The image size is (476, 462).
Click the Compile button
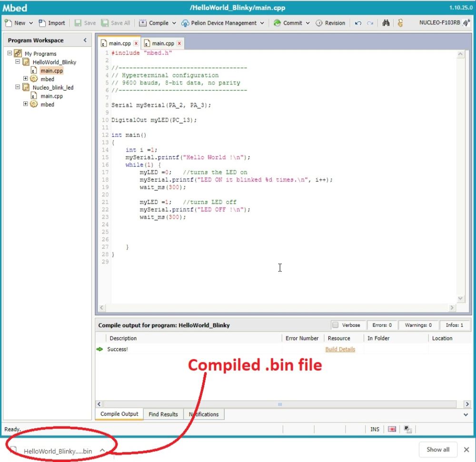coord(154,23)
